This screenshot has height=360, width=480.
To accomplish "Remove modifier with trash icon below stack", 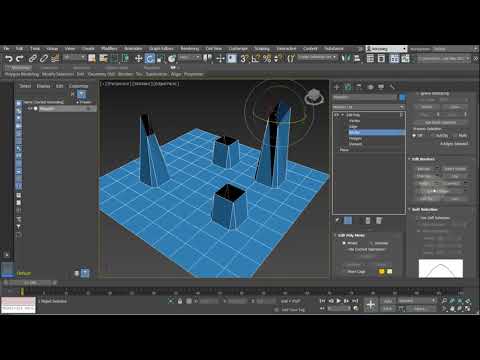I will [x=368, y=220].
